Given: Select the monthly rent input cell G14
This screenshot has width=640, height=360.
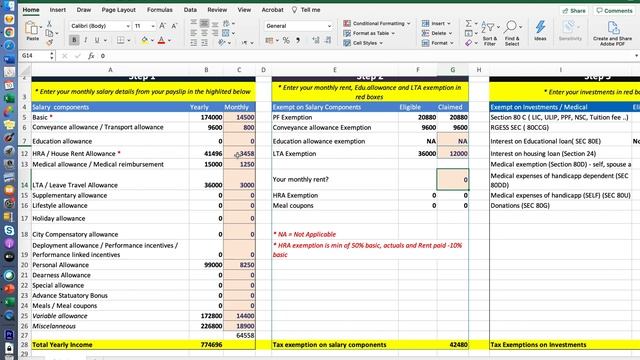Looking at the screenshot, I should pyautogui.click(x=453, y=180).
